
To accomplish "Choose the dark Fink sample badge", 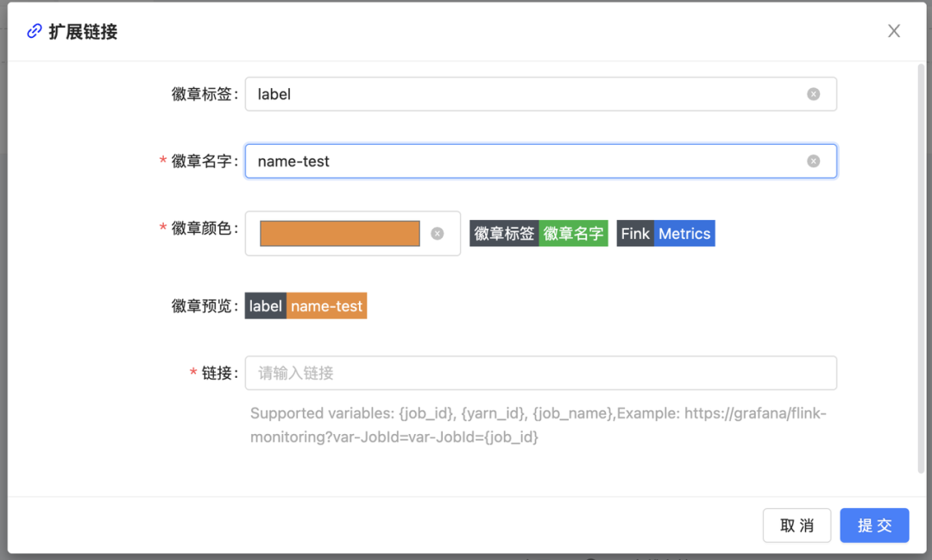I will (x=635, y=234).
